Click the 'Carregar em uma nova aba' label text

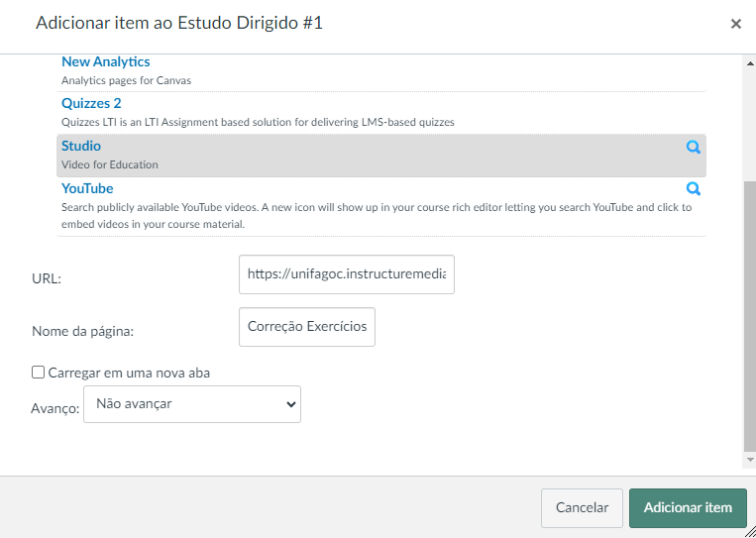[x=129, y=373]
